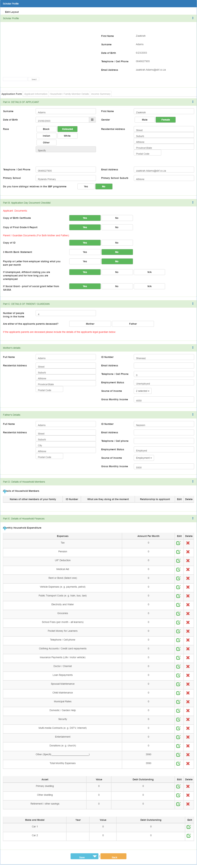Add a household member with the plus icon
This screenshot has height=868, width=197.
coord(4,491)
